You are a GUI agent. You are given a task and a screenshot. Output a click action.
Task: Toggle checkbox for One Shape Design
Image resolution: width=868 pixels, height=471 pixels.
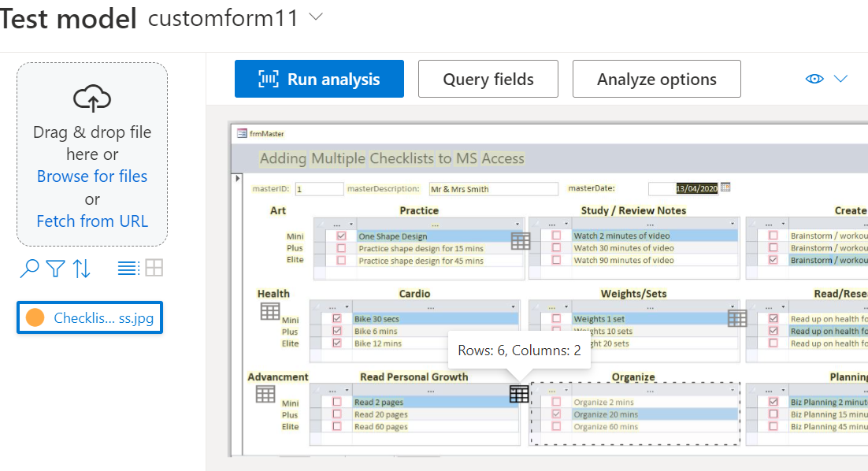pos(342,235)
